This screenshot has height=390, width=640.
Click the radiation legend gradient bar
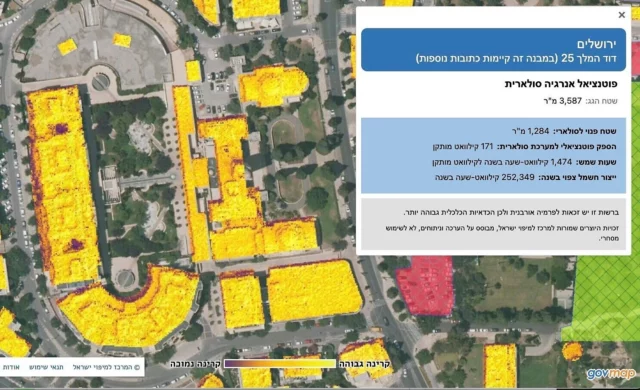(x=280, y=363)
